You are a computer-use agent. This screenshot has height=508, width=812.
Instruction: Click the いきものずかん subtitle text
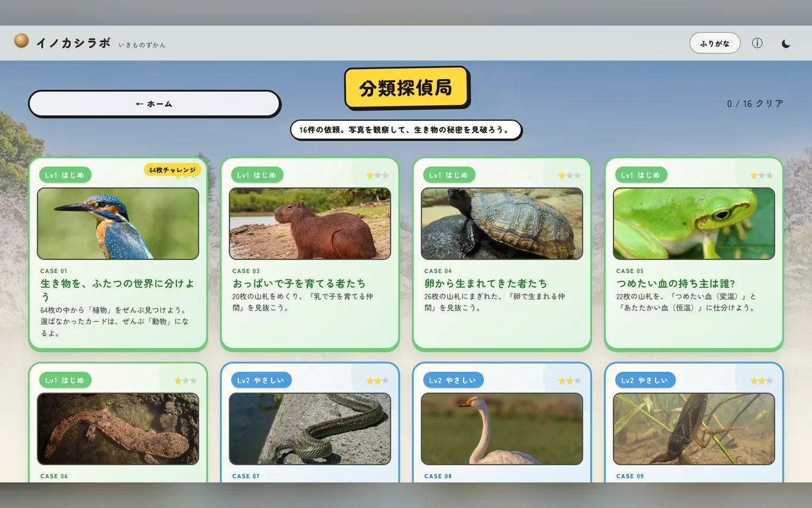142,45
